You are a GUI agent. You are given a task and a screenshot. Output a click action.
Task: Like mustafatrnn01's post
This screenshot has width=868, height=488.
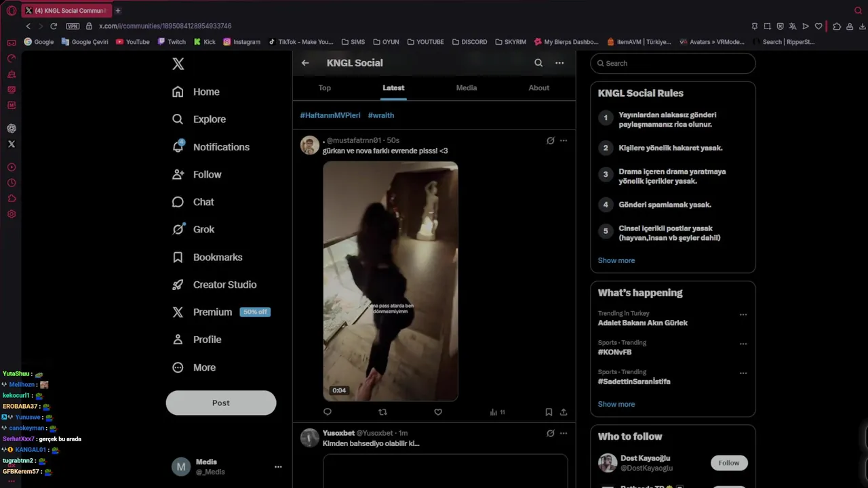[438, 412]
